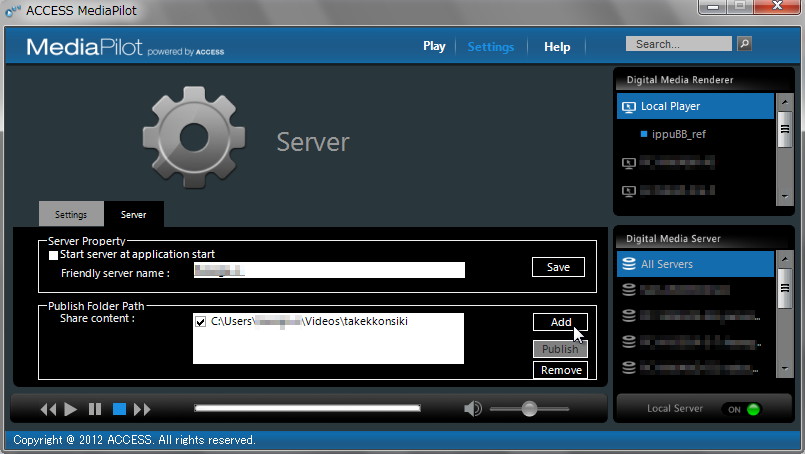
Task: Click the All Servers stack icon
Action: pyautogui.click(x=629, y=264)
